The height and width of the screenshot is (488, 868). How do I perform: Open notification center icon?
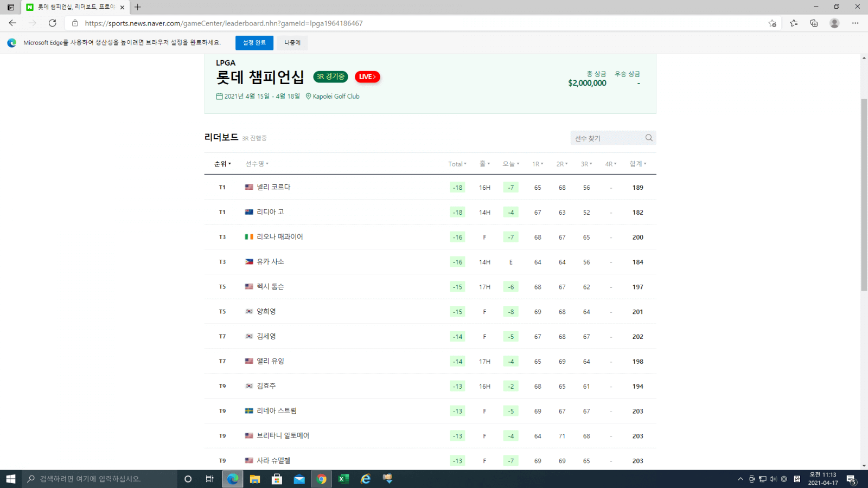[x=851, y=479]
